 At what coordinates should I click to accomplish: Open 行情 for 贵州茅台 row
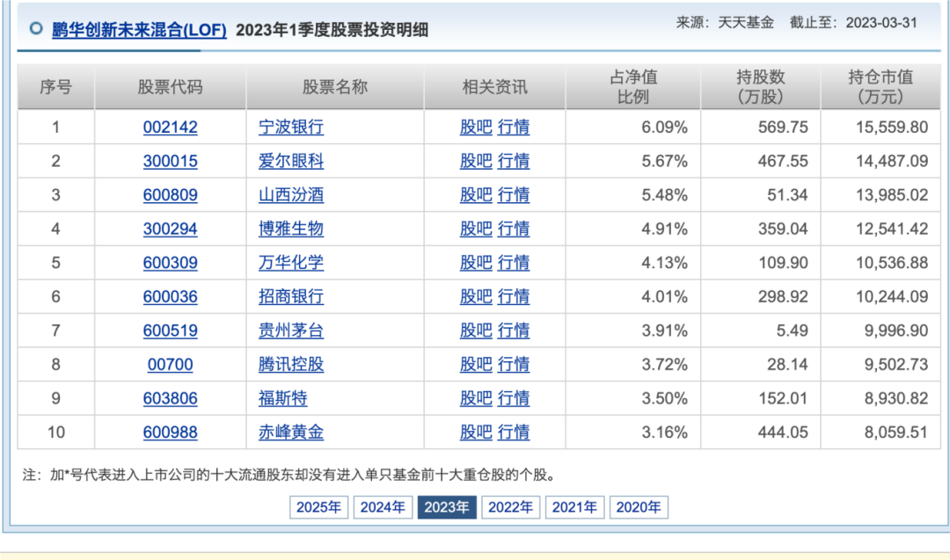pyautogui.click(x=513, y=331)
